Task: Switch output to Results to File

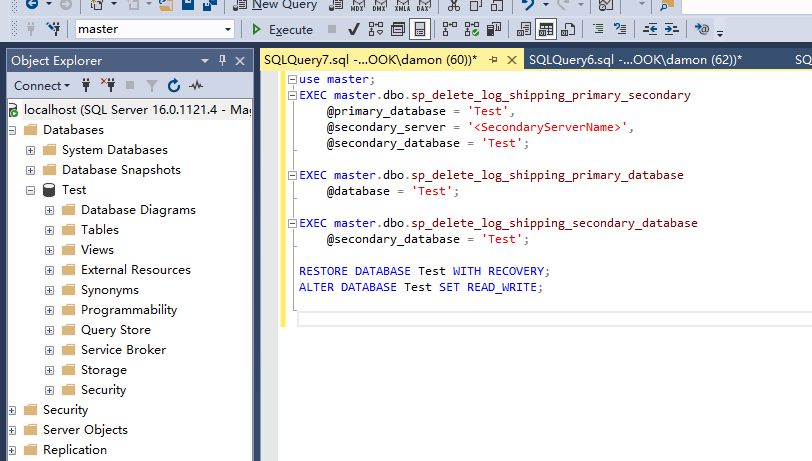Action: coord(568,30)
